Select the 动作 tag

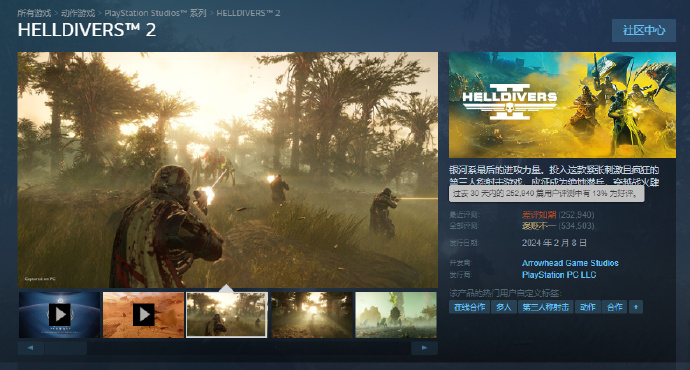point(587,307)
